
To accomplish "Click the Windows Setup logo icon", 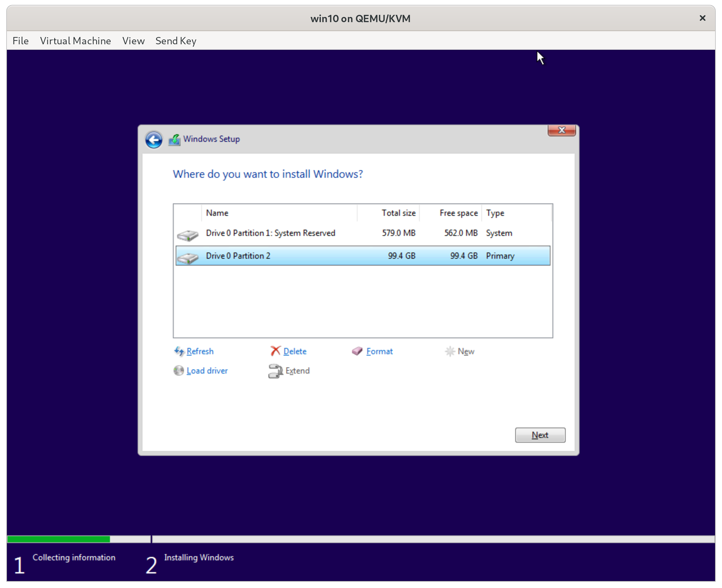I will coord(175,139).
